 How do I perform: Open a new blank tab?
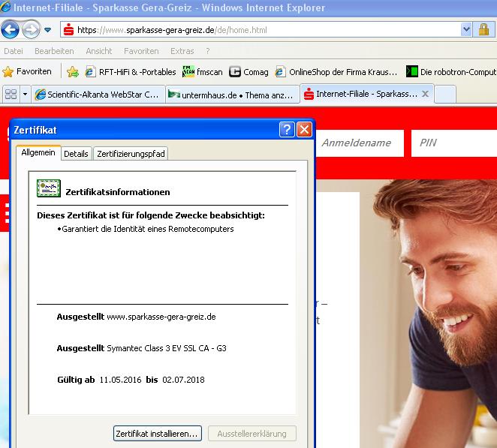444,94
